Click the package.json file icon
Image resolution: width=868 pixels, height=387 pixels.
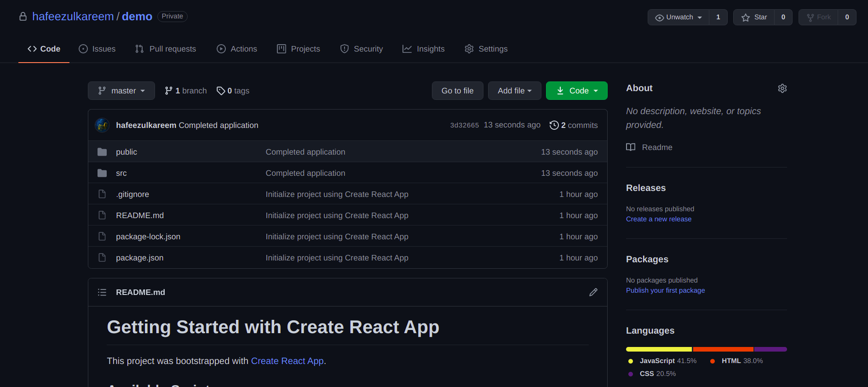pos(102,258)
